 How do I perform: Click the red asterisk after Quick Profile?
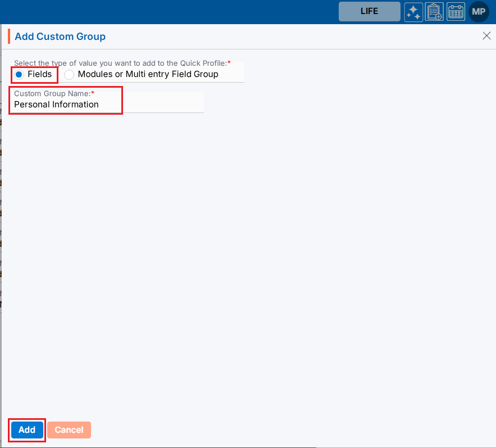click(x=229, y=63)
